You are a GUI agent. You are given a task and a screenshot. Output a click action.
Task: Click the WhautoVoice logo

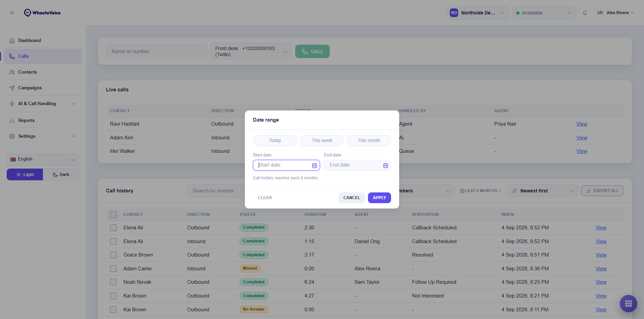point(42,13)
